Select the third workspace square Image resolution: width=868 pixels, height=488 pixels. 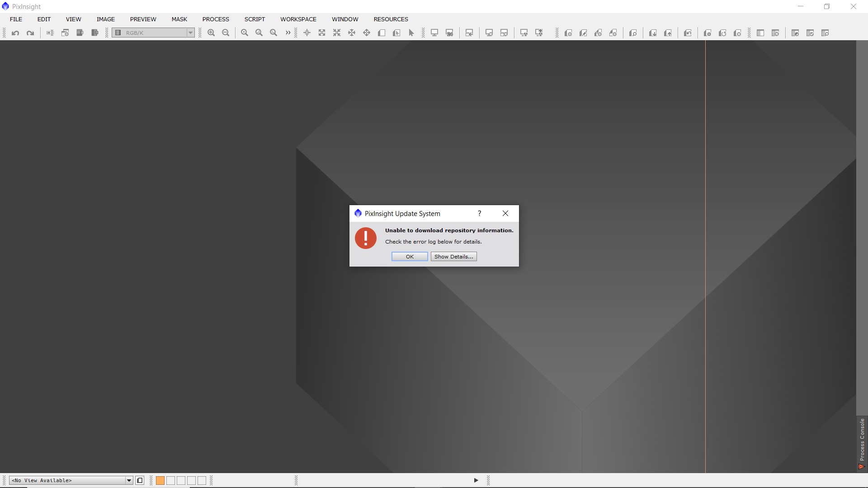click(x=181, y=480)
